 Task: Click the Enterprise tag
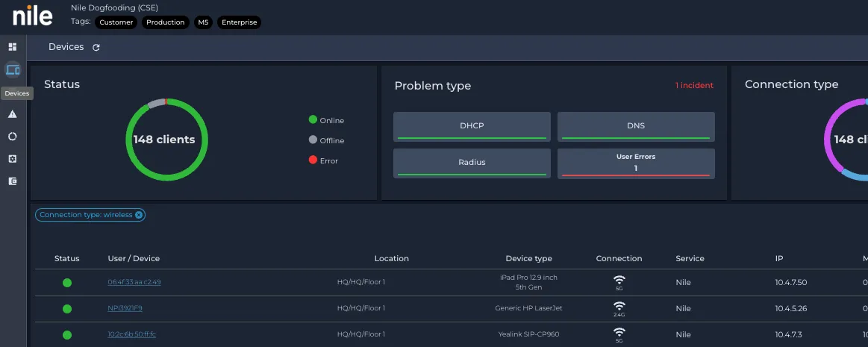pos(239,22)
